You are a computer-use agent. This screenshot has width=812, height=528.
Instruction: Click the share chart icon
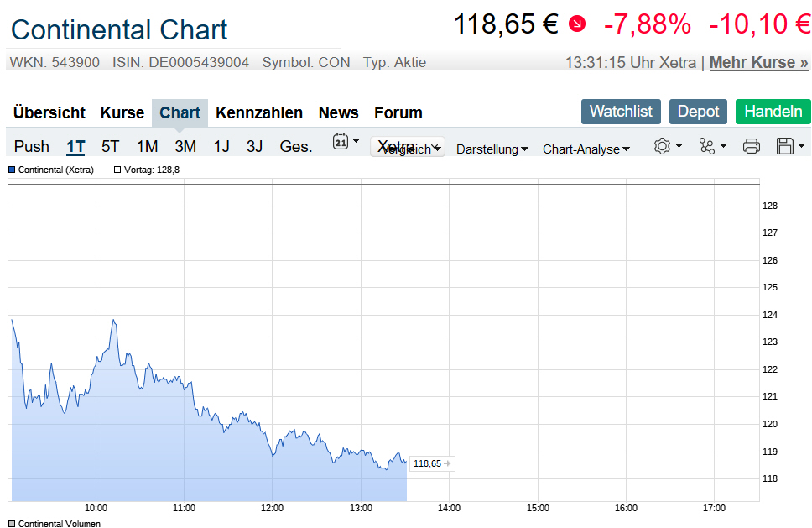pyautogui.click(x=707, y=146)
